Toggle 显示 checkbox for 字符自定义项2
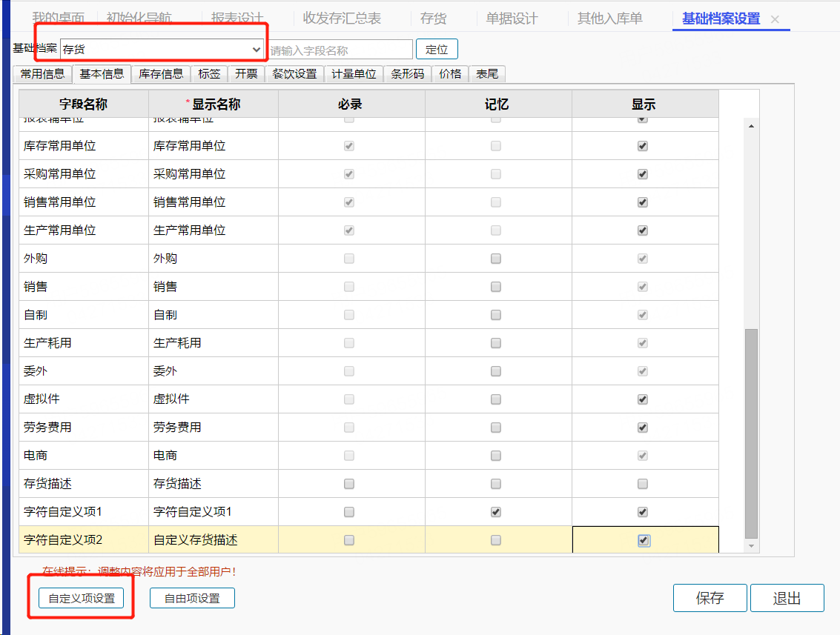This screenshot has width=840, height=635. (644, 541)
